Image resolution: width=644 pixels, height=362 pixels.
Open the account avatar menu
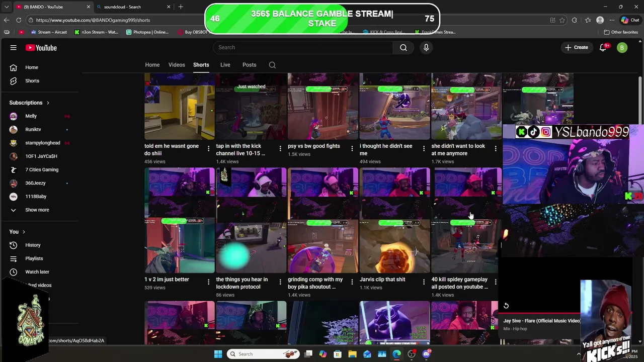point(622,48)
